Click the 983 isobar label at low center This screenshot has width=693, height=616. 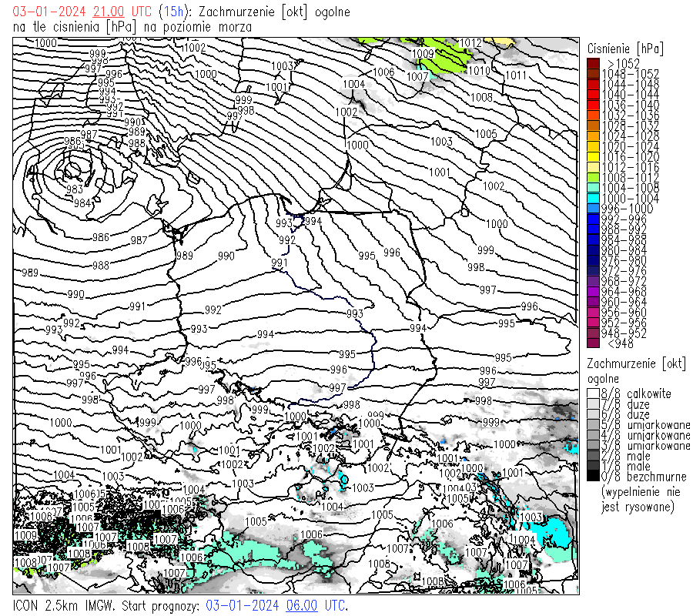tap(75, 189)
